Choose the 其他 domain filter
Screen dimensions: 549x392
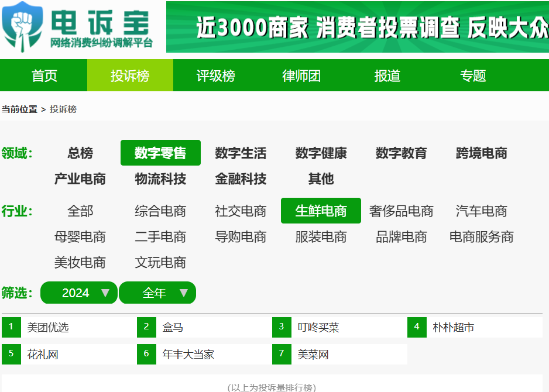point(321,179)
